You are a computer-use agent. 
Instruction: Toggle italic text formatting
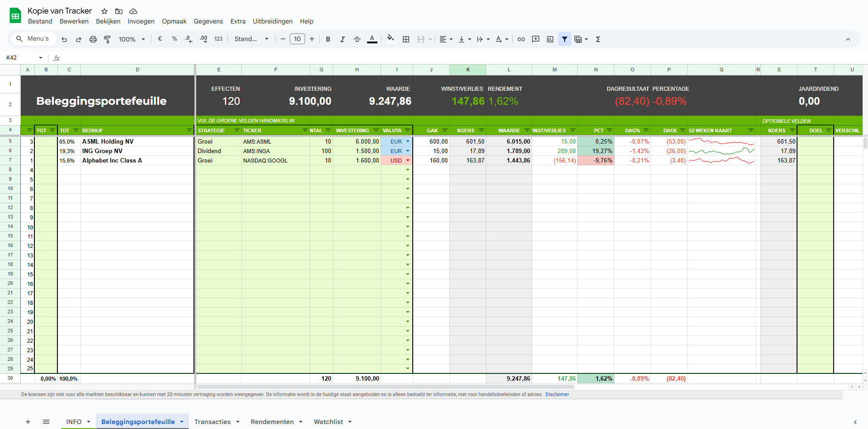(343, 39)
